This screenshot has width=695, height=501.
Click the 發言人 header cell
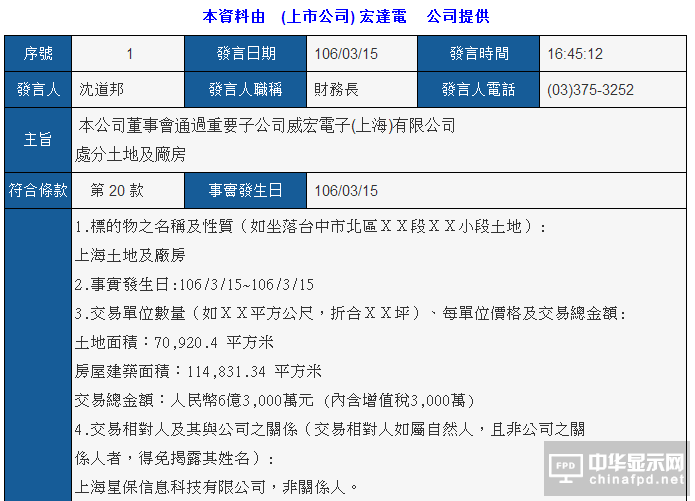pos(38,90)
